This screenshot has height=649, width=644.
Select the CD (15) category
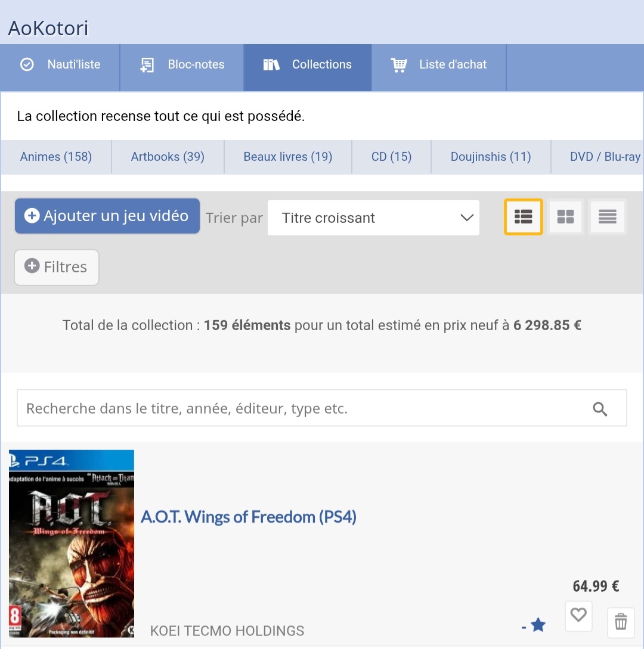tap(391, 157)
